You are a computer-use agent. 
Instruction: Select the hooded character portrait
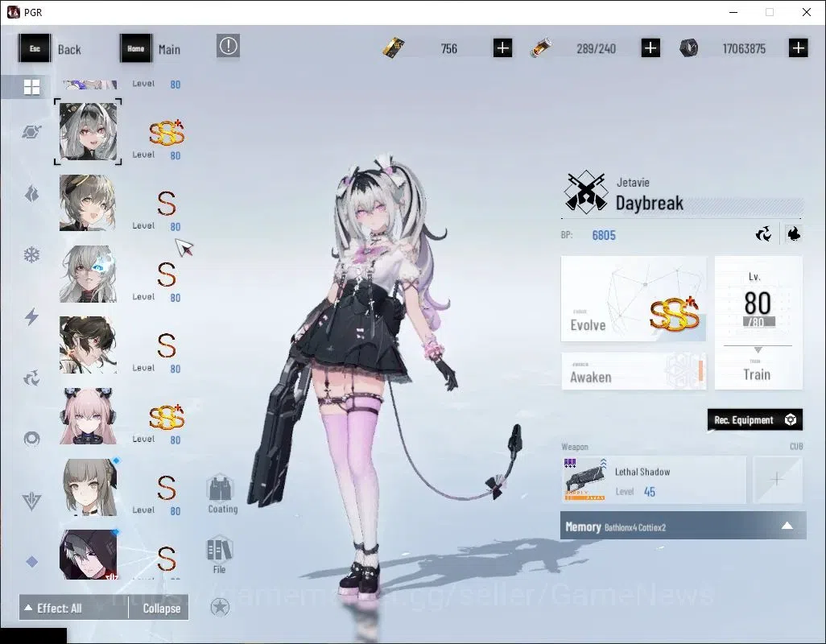88,555
